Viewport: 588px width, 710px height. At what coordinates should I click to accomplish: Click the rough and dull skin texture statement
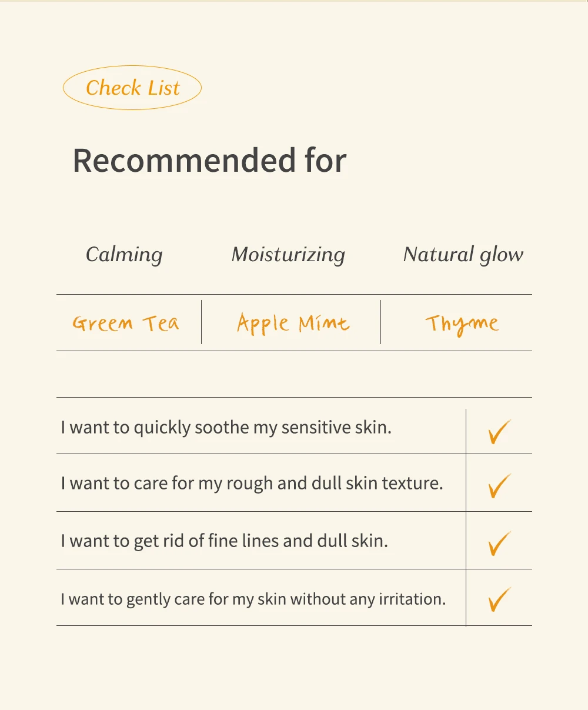coord(252,484)
